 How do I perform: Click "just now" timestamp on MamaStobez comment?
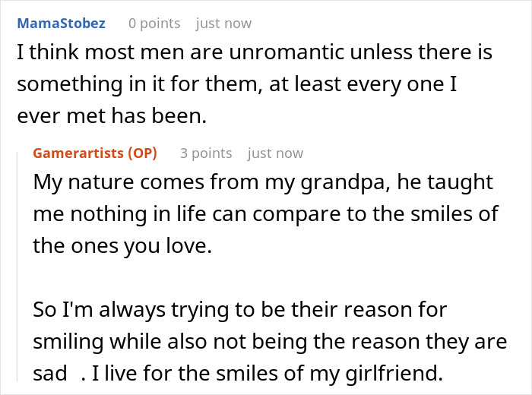click(223, 24)
